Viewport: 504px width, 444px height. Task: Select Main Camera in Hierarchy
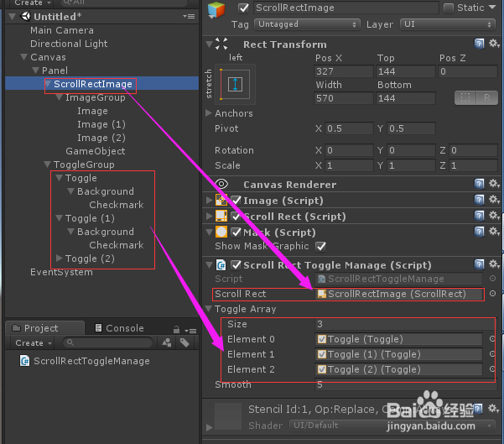pos(62,30)
